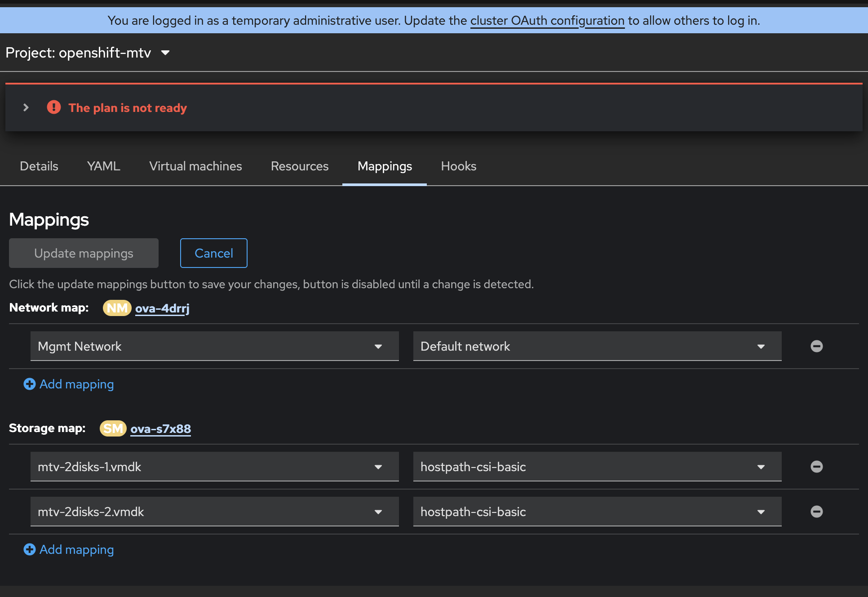Switch to the Hooks tab
Screen dimensions: 868x597
tap(458, 166)
